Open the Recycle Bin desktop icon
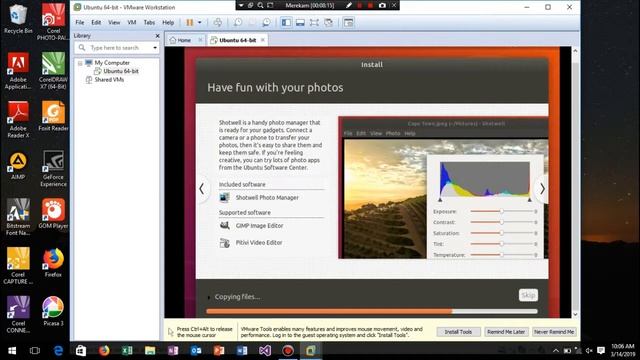Image resolution: width=640 pixels, height=360 pixels. coord(18,19)
